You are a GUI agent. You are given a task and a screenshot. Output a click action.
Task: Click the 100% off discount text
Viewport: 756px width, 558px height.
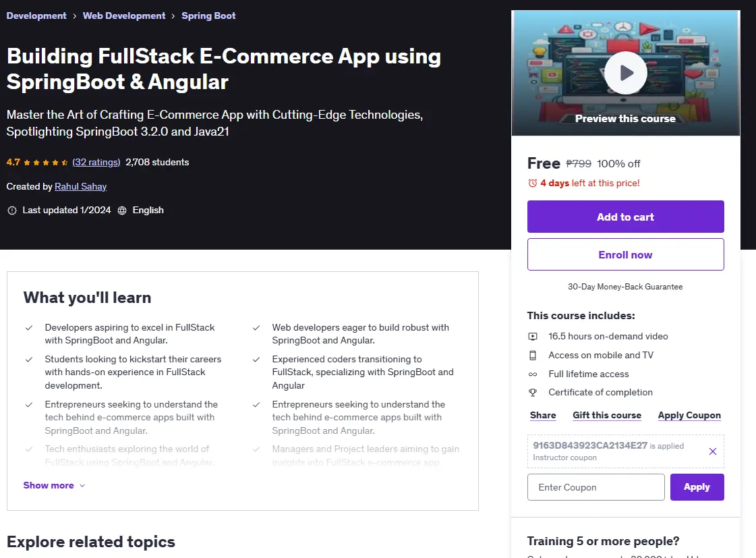[x=618, y=163]
